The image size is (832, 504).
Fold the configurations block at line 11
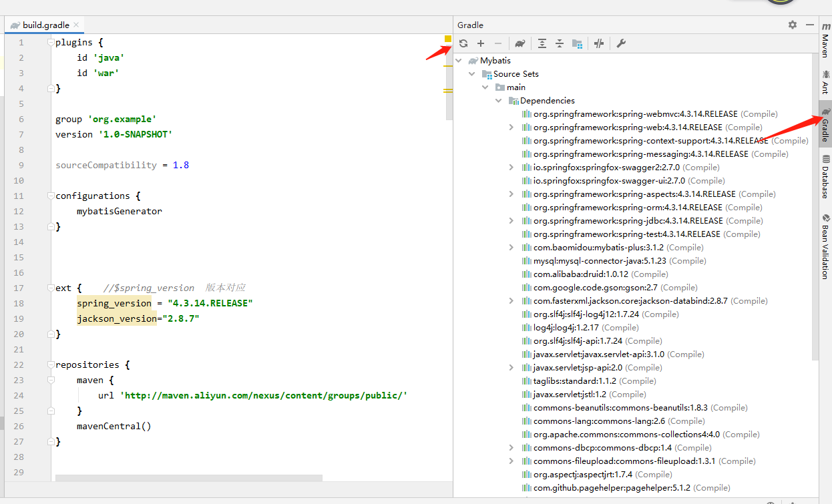click(x=50, y=196)
